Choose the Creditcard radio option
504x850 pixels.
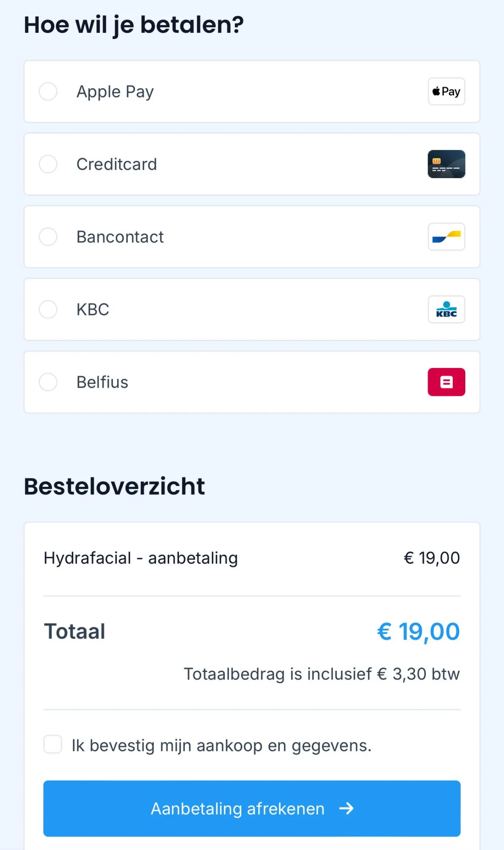[x=48, y=164]
